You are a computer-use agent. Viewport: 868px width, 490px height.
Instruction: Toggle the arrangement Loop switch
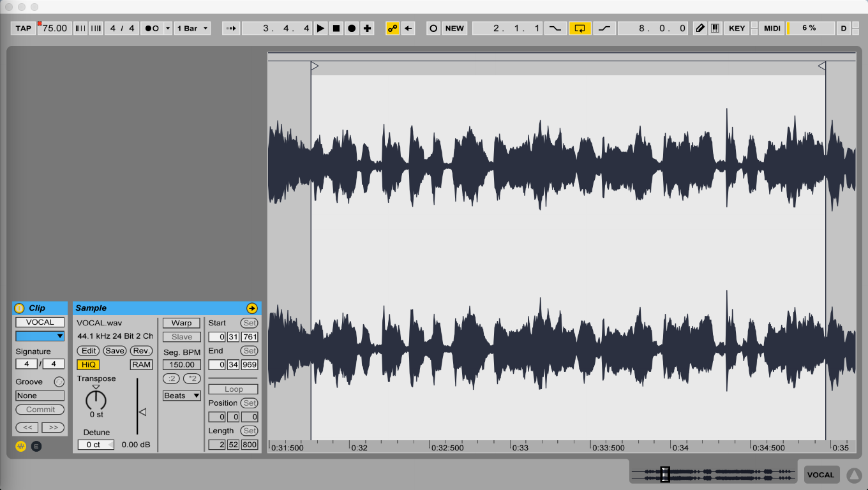(x=580, y=28)
